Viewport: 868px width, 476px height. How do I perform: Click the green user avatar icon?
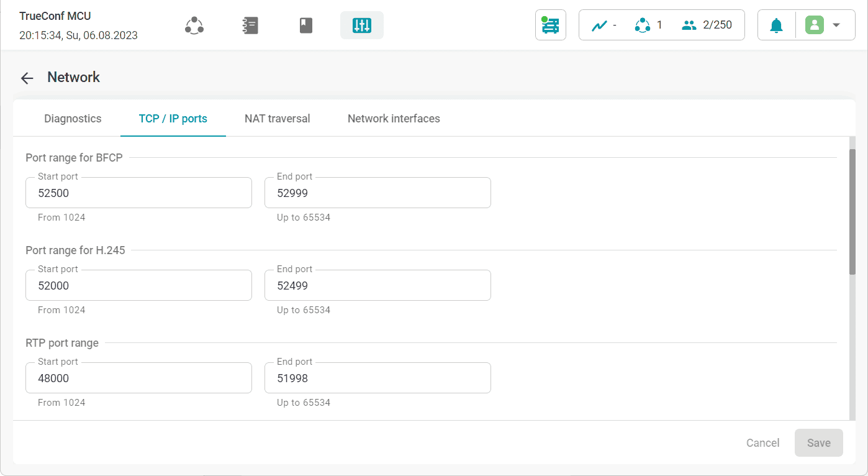(815, 25)
